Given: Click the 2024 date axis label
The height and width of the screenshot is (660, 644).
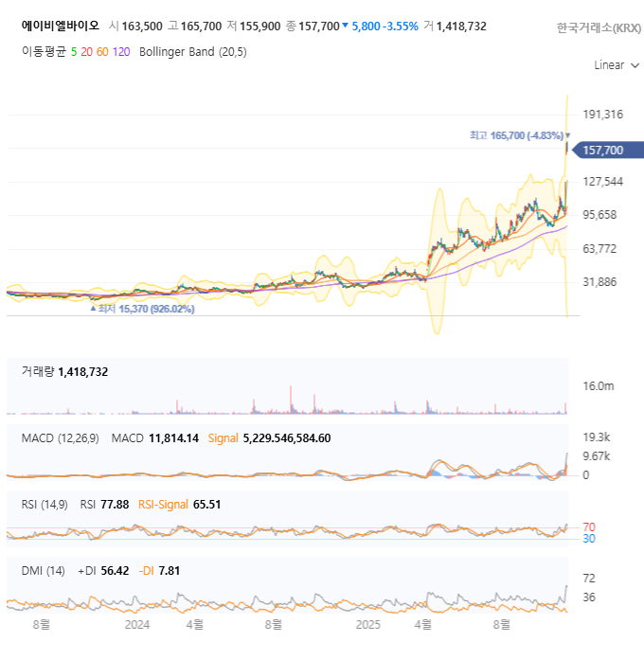Looking at the screenshot, I should pos(137,625).
